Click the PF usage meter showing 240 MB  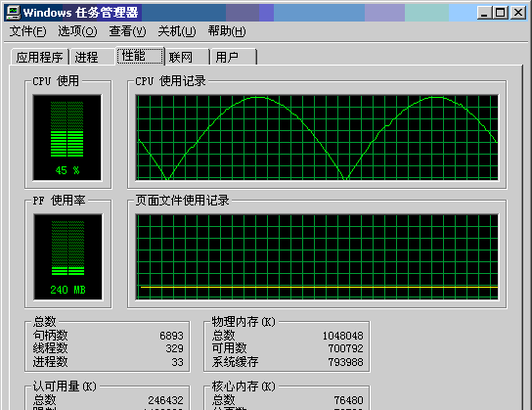(x=67, y=257)
